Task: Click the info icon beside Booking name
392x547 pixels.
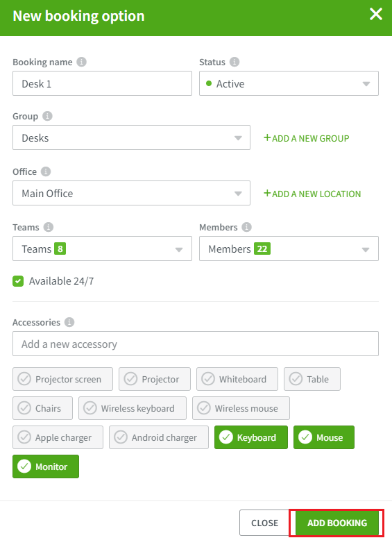Action: point(82,62)
